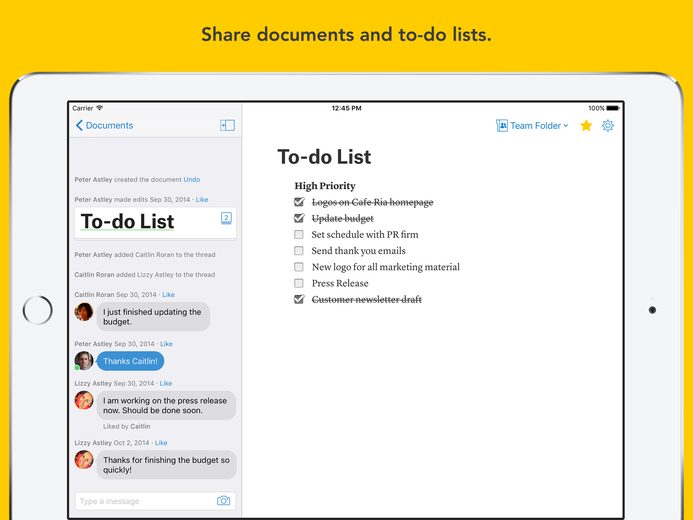Image resolution: width=693 pixels, height=520 pixels.
Task: Like Lizzy Astley's Sep 30 message
Action: 166,383
